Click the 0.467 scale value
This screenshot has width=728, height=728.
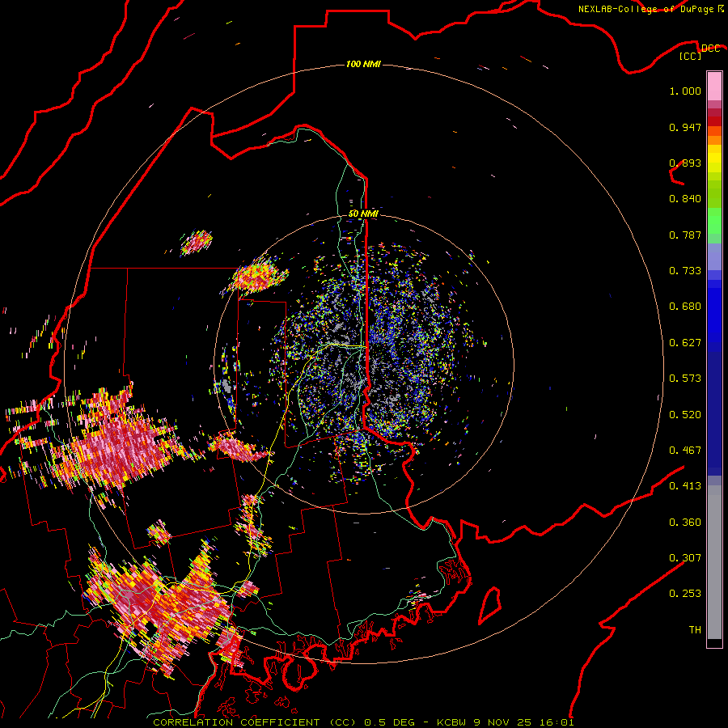[685, 451]
